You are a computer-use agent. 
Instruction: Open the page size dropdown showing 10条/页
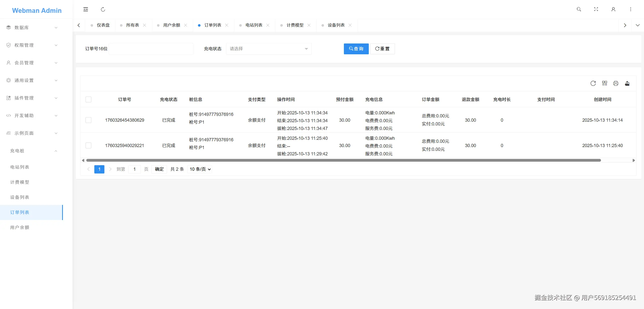[x=199, y=169]
